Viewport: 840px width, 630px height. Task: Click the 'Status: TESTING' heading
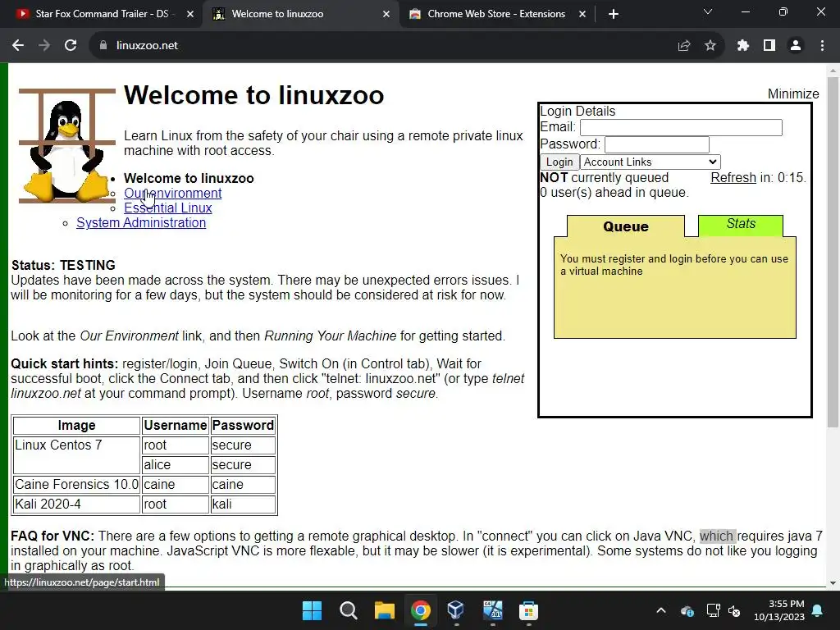click(x=63, y=265)
